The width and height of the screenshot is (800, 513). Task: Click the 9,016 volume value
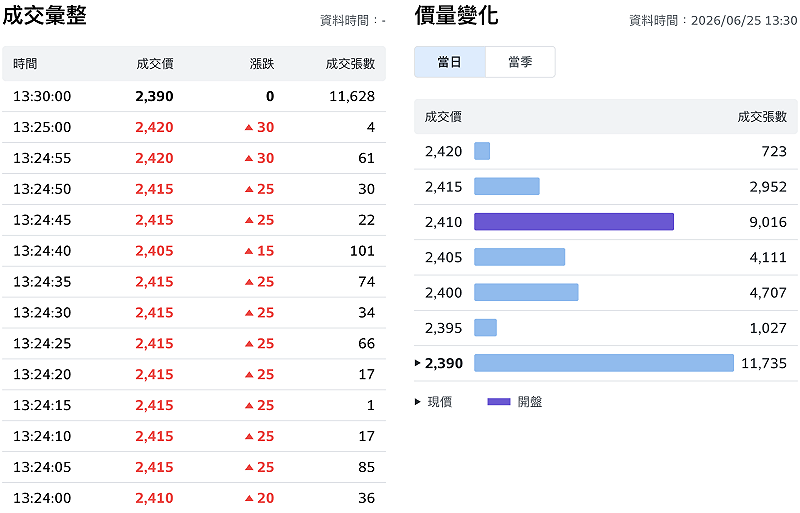(x=768, y=222)
